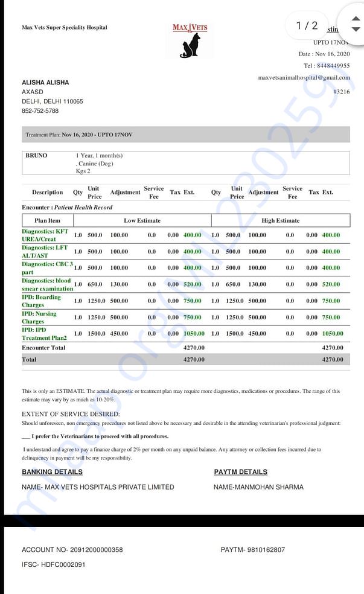
Task: Click the Total row label
Action: coord(29,360)
